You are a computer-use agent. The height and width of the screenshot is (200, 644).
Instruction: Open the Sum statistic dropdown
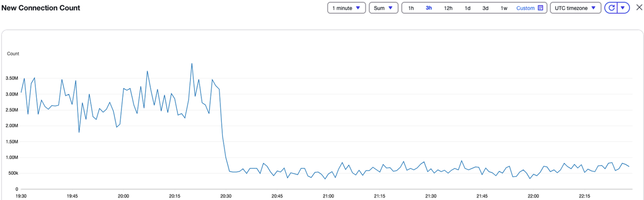383,8
